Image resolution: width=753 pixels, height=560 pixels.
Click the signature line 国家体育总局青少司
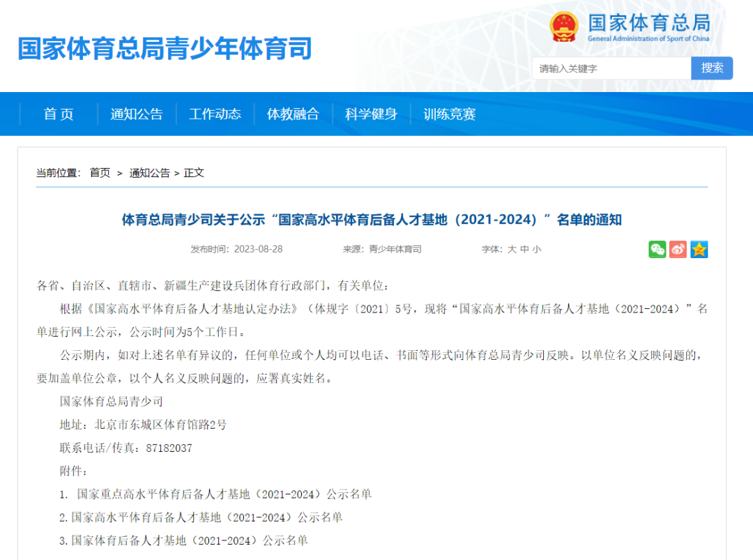pyautogui.click(x=112, y=402)
